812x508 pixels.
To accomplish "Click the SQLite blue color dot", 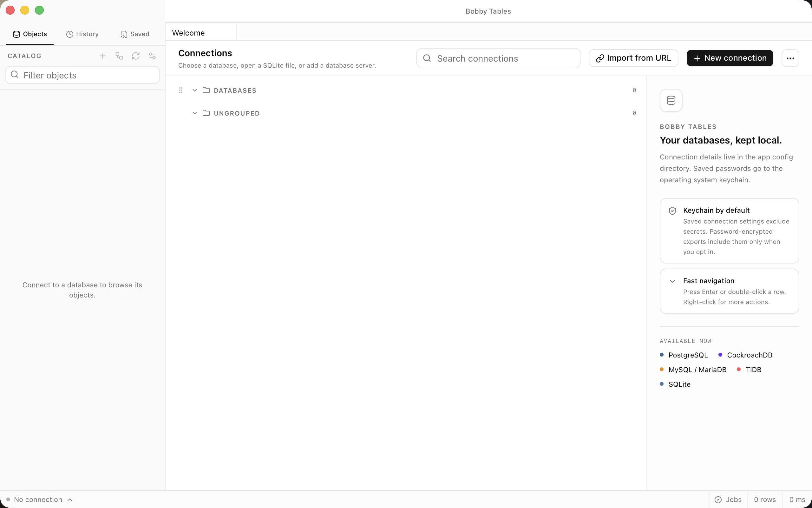I will (x=662, y=384).
